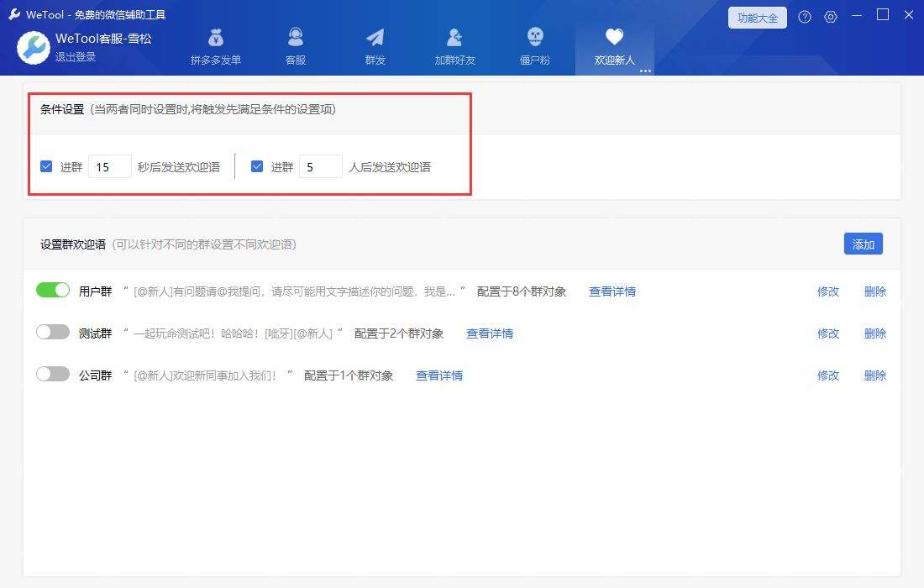Uncheck the 进群人后发送欢迎语 checkbox
The image size is (924, 588).
point(257,166)
